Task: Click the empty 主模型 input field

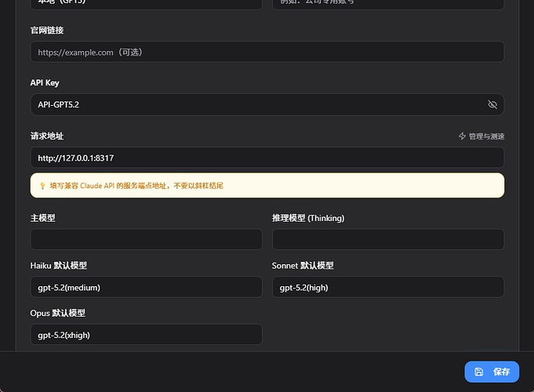Action: click(x=146, y=239)
